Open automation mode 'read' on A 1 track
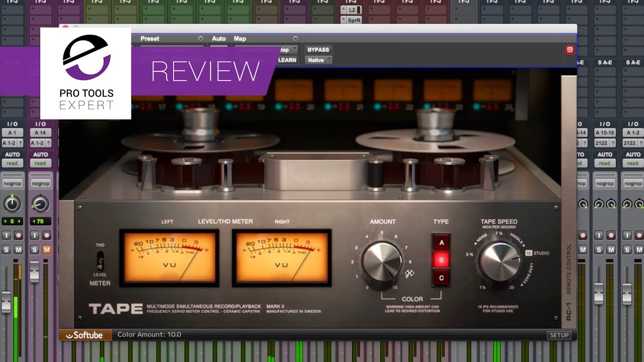 point(12,163)
